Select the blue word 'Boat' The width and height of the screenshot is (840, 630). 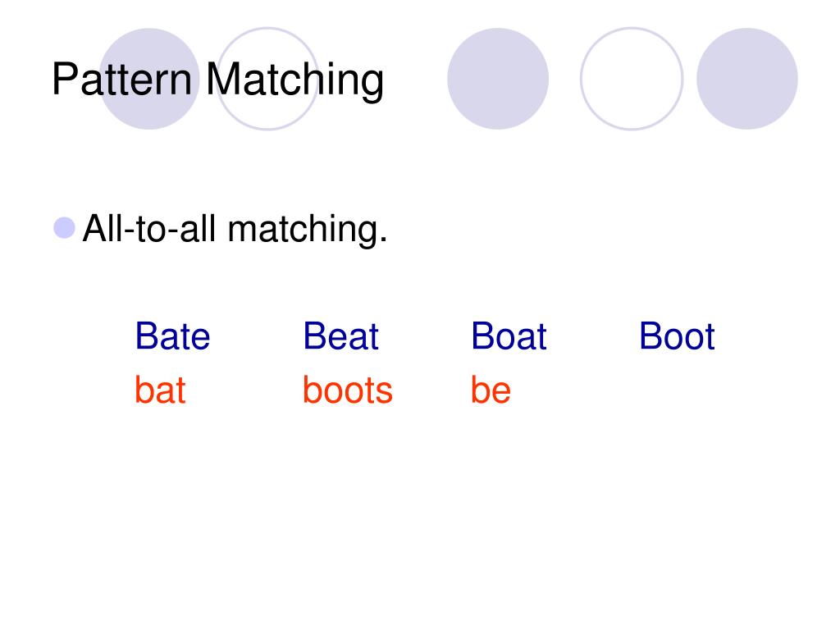(x=509, y=336)
